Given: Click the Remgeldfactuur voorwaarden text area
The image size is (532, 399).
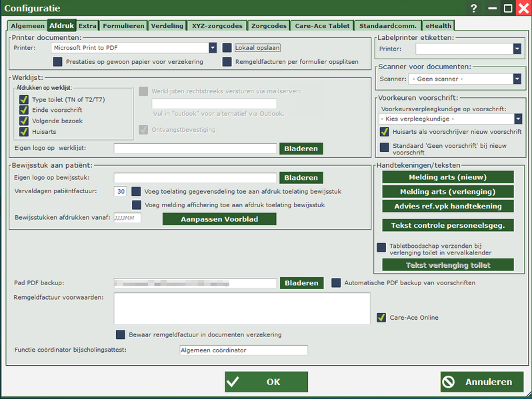Looking at the screenshot, I should [x=241, y=308].
